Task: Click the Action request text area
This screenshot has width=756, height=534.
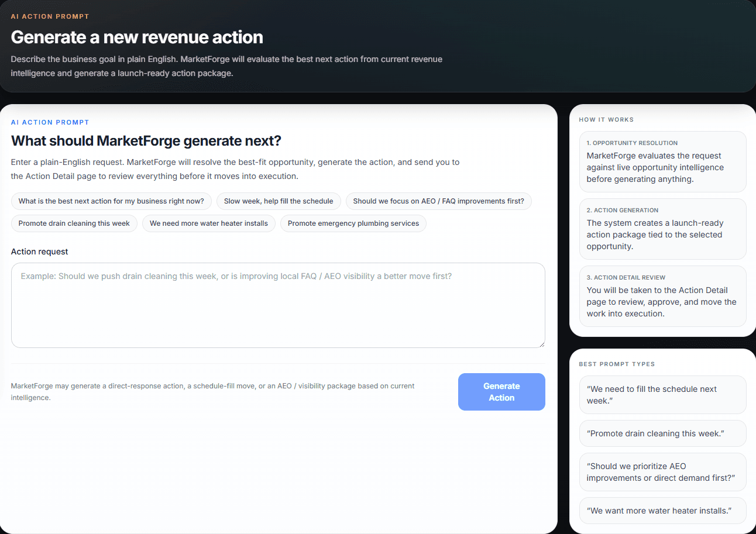Action: 278,304
